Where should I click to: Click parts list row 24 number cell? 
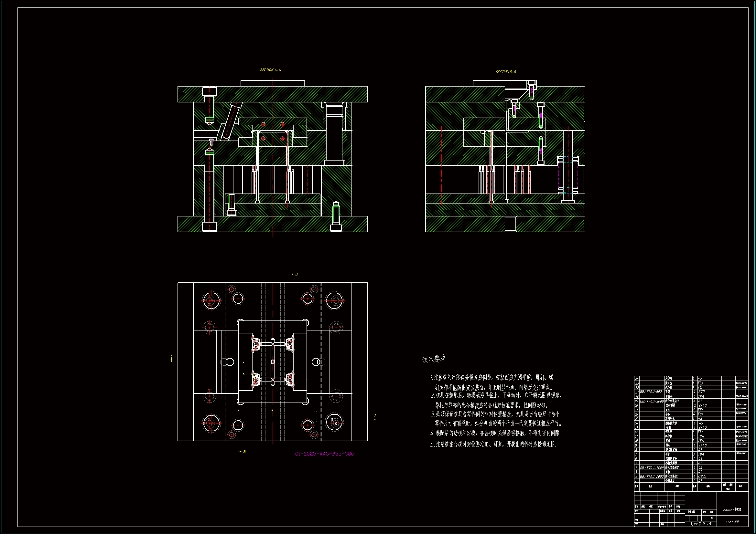point(637,378)
